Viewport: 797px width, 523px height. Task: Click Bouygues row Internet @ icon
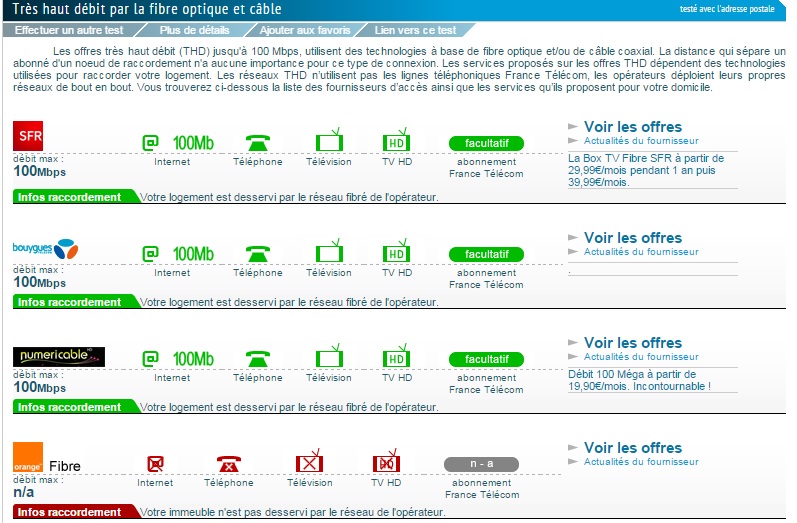(x=150, y=254)
